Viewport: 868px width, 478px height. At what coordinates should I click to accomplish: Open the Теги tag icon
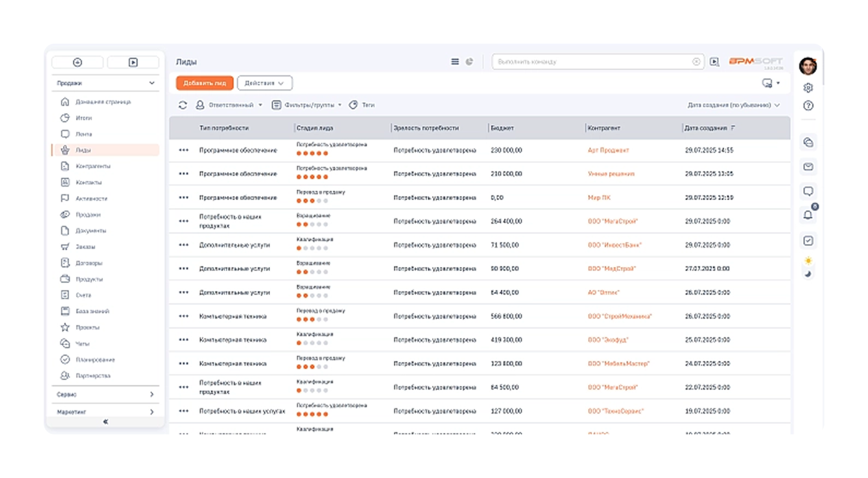(x=353, y=105)
